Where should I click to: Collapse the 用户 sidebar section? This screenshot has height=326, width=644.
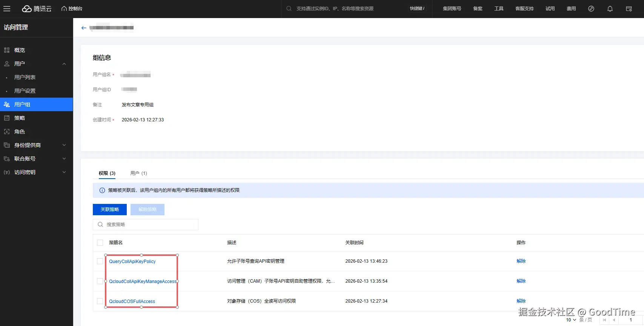pos(64,64)
